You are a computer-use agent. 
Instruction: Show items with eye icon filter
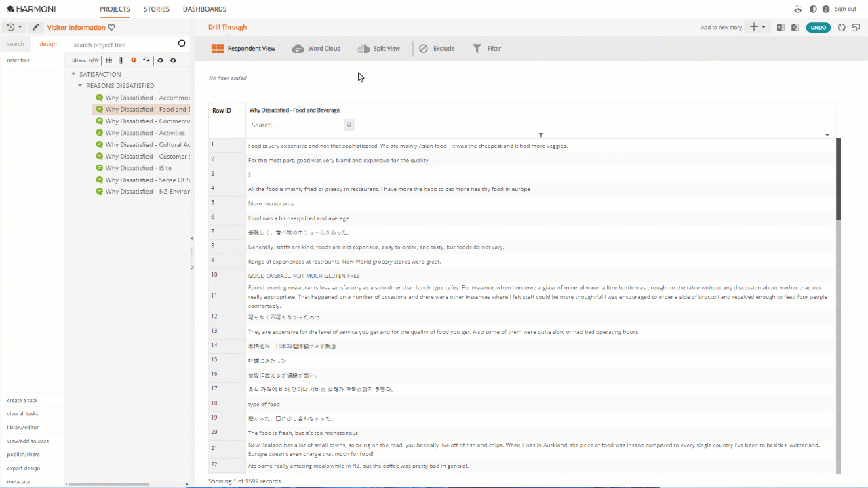(x=161, y=60)
